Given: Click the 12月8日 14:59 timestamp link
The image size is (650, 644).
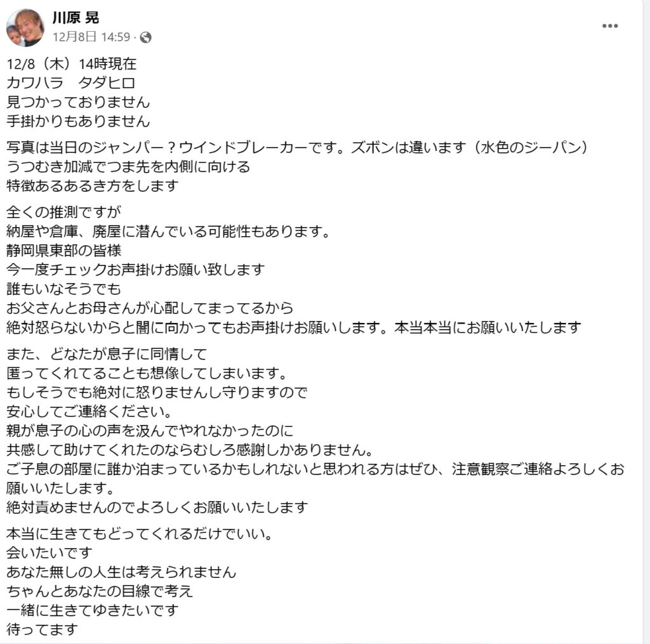Looking at the screenshot, I should point(91,37).
